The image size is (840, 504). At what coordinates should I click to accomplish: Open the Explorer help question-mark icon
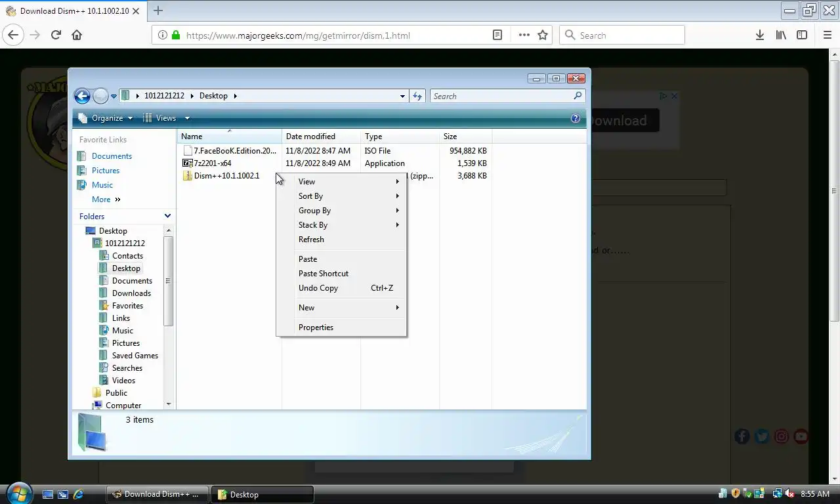(576, 118)
